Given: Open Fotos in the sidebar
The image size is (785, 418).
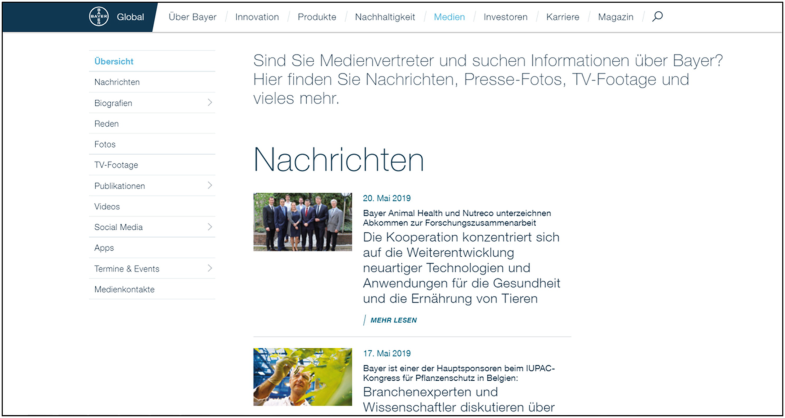Looking at the screenshot, I should click(x=152, y=144).
